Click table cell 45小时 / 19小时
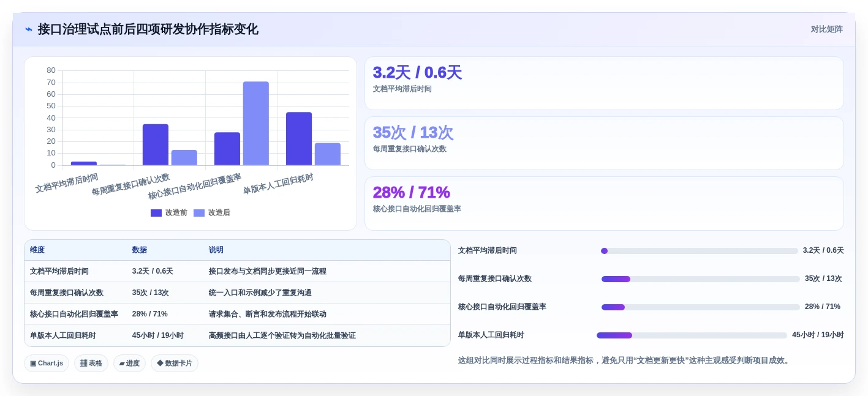The image size is (868, 396). (x=158, y=335)
